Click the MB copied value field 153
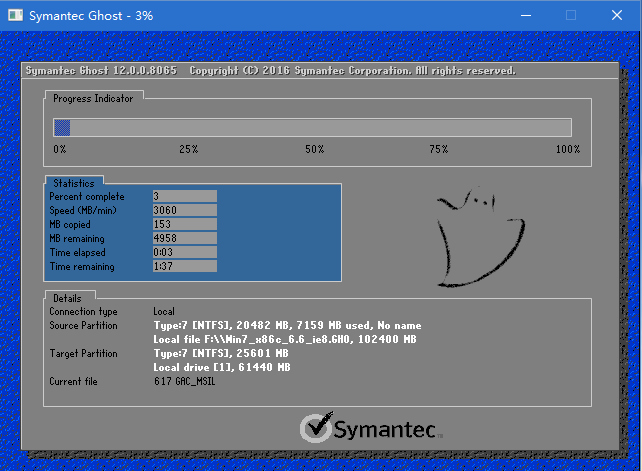 (185, 224)
